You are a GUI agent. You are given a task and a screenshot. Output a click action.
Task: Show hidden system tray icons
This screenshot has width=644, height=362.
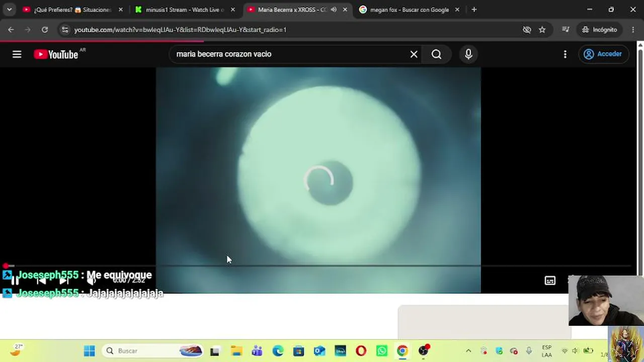pos(468,351)
